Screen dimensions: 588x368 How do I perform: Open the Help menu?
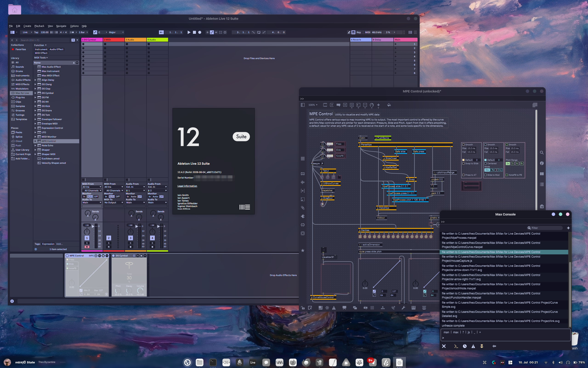point(84,26)
